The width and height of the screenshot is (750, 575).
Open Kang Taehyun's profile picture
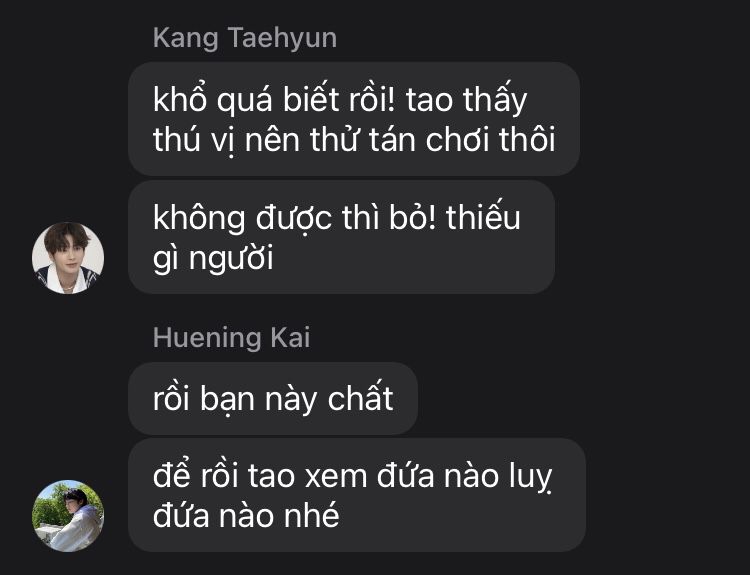click(68, 258)
